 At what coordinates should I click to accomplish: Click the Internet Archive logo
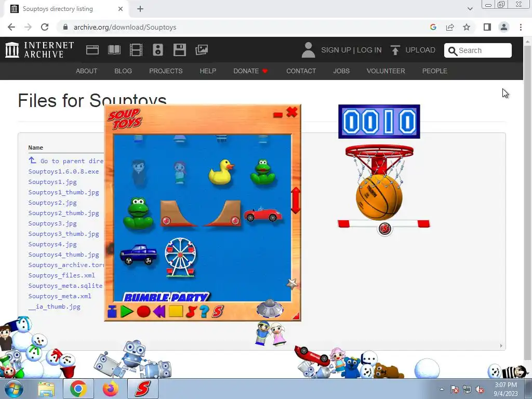39,50
